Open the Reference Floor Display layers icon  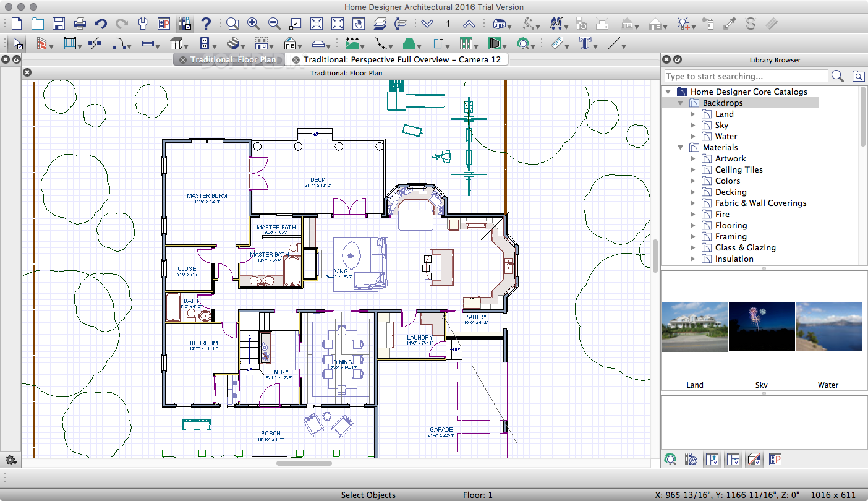click(x=380, y=24)
